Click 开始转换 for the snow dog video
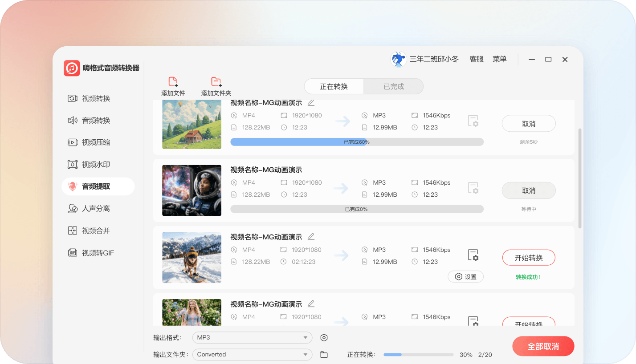 click(529, 258)
